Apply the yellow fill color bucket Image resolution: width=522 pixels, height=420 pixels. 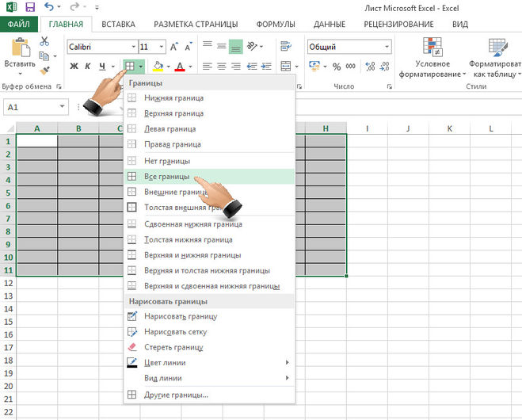(x=158, y=67)
